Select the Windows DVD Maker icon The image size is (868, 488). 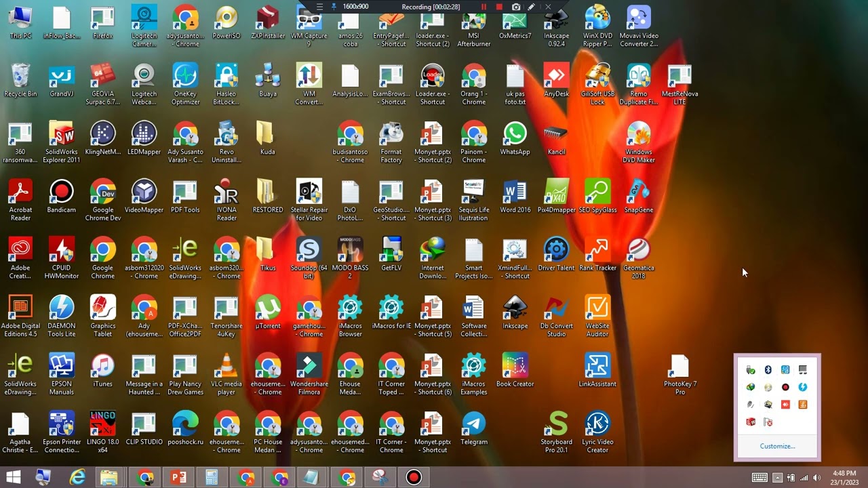pyautogui.click(x=639, y=142)
